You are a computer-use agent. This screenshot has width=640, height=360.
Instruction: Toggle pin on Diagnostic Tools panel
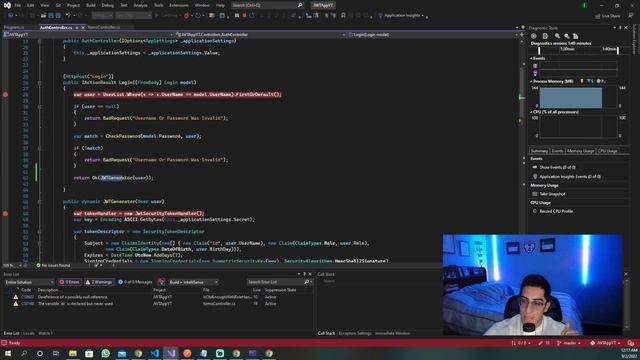[620, 28]
